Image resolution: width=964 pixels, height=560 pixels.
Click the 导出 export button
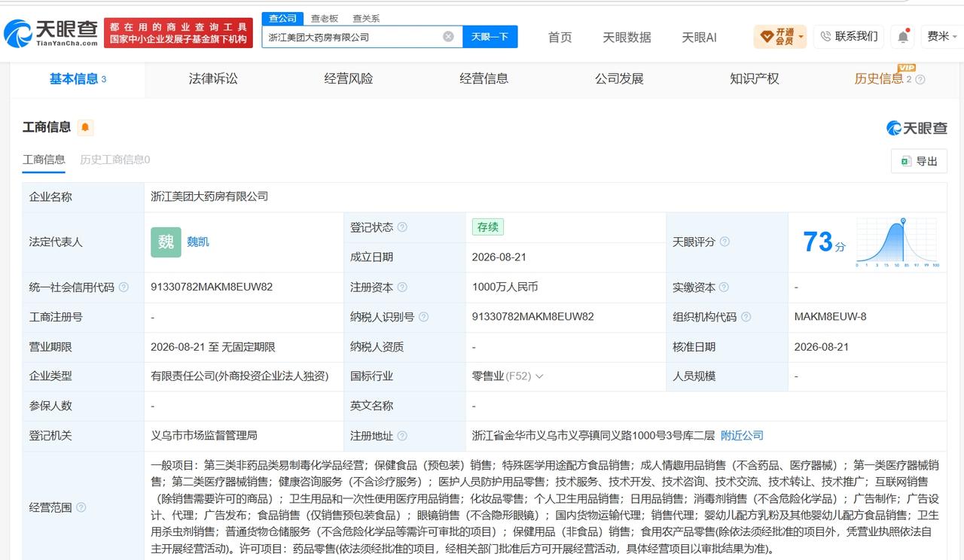(x=919, y=161)
